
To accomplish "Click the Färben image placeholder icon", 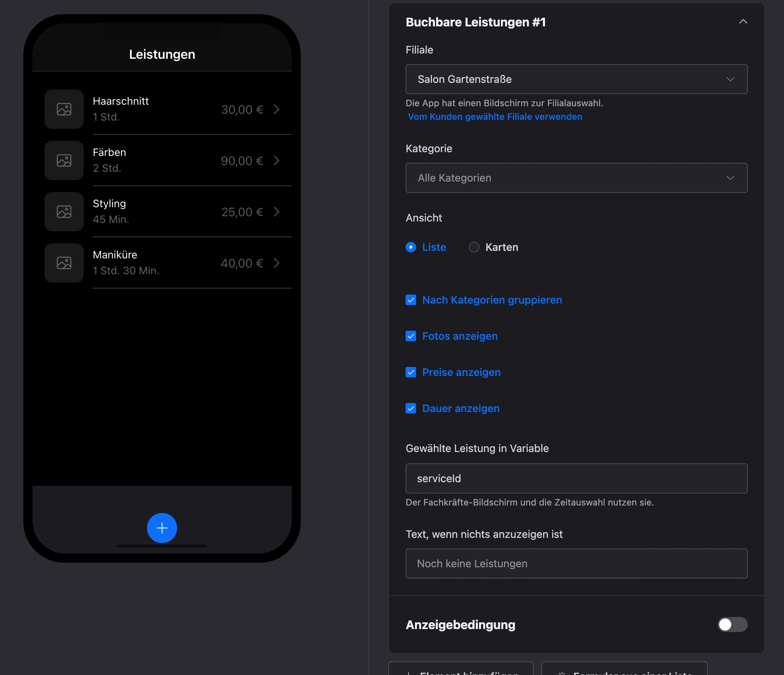I will (64, 160).
